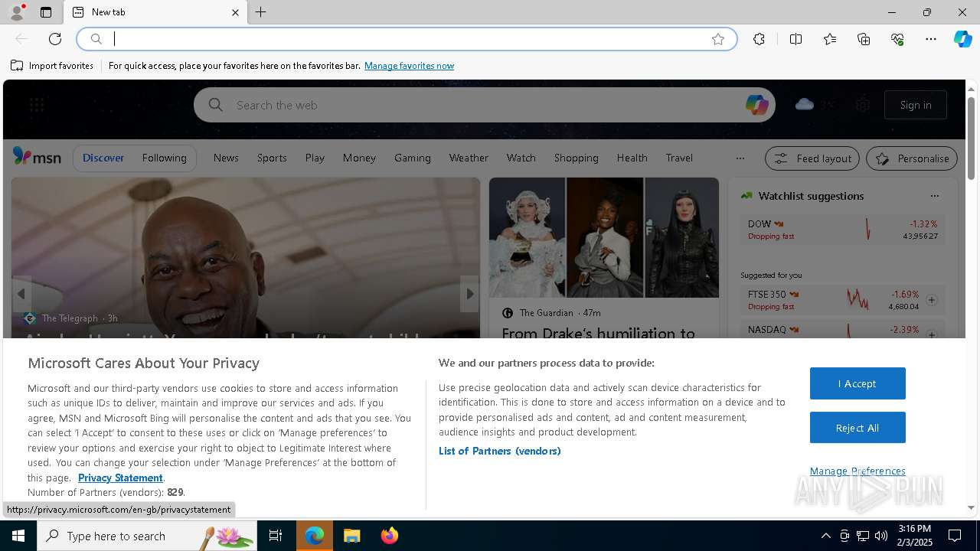The width and height of the screenshot is (980, 551).
Task: Open the Play menu item
Action: (315, 158)
